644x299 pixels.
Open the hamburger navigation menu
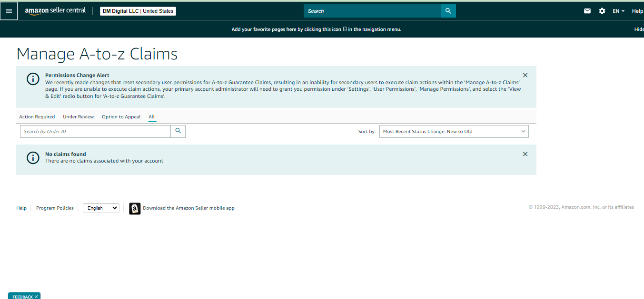(9, 11)
